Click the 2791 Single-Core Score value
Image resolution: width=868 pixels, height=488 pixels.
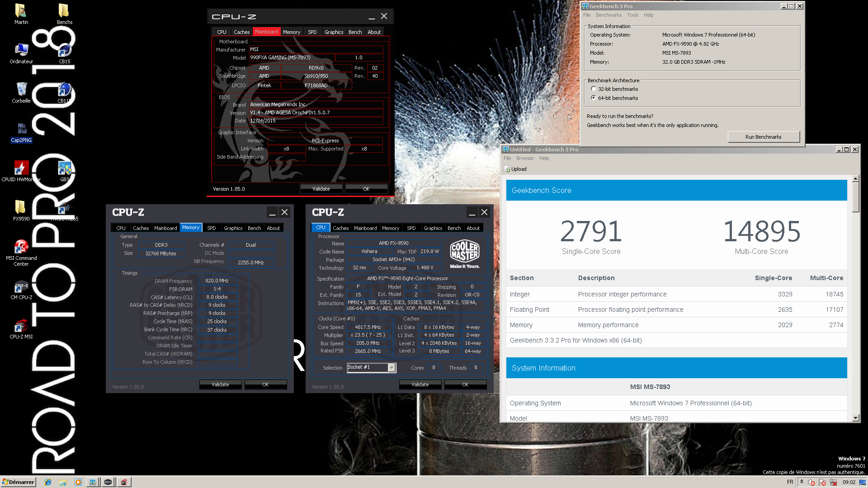pyautogui.click(x=591, y=231)
